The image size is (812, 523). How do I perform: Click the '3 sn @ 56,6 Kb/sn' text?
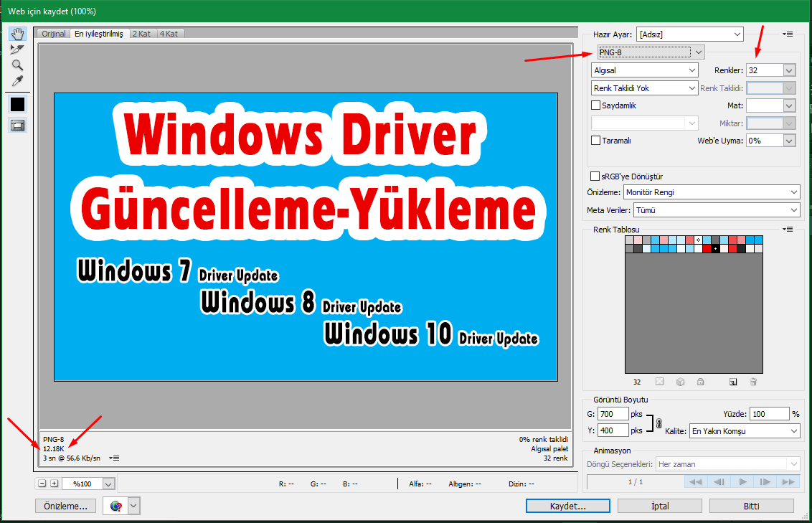72,458
